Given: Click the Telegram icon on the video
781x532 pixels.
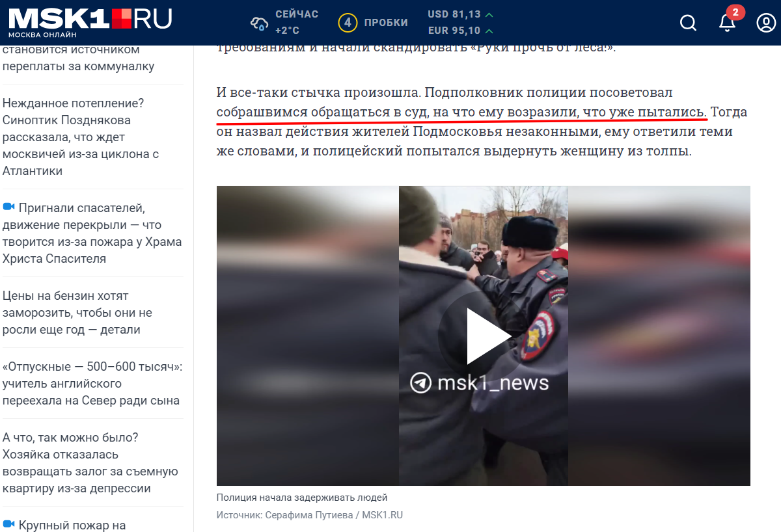Looking at the screenshot, I should [421, 382].
